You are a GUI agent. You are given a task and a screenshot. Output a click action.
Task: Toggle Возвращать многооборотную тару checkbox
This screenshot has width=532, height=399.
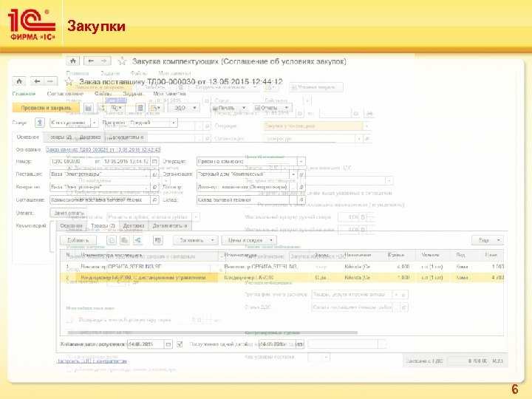coord(69,320)
